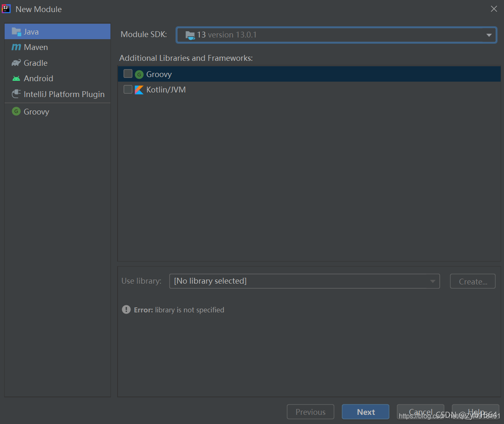Screen dimensions: 504x424
Task: Click the Previous button
Action: [311, 412]
